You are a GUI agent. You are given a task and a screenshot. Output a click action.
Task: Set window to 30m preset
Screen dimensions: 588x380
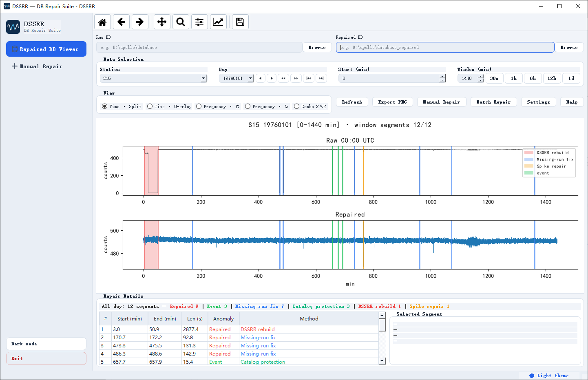click(x=494, y=78)
